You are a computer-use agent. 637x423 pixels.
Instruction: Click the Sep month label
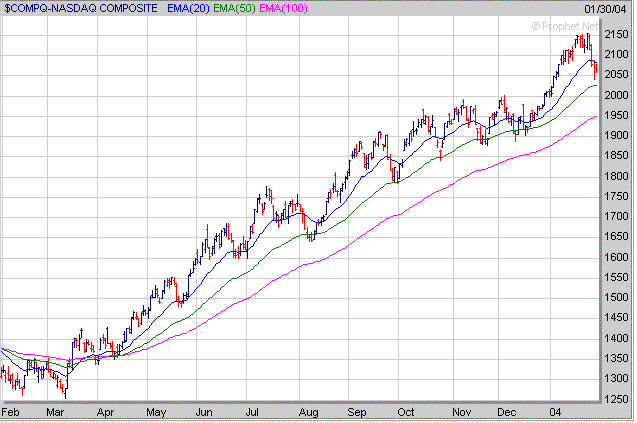pos(357,413)
